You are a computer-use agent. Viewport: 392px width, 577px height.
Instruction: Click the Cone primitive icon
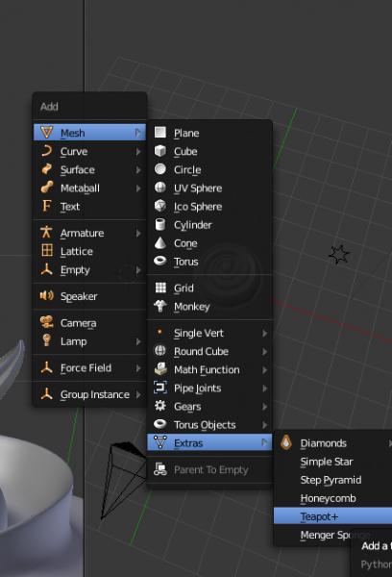pos(160,242)
